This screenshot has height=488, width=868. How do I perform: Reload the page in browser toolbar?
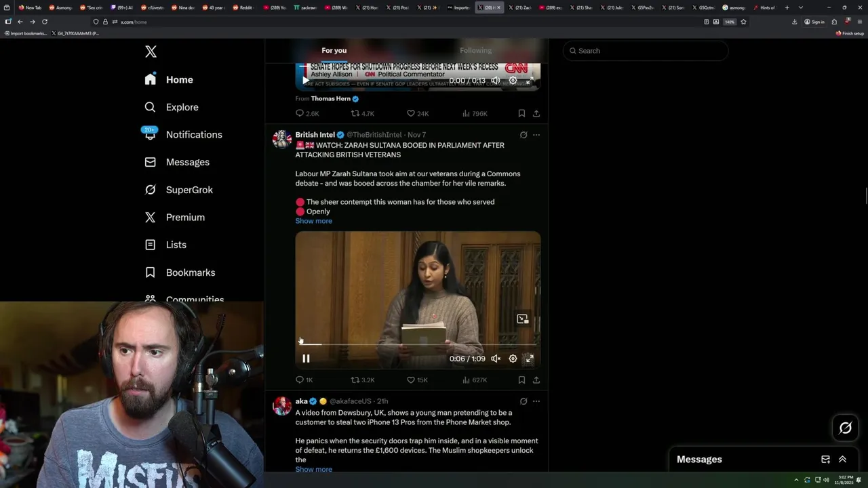pos(45,22)
